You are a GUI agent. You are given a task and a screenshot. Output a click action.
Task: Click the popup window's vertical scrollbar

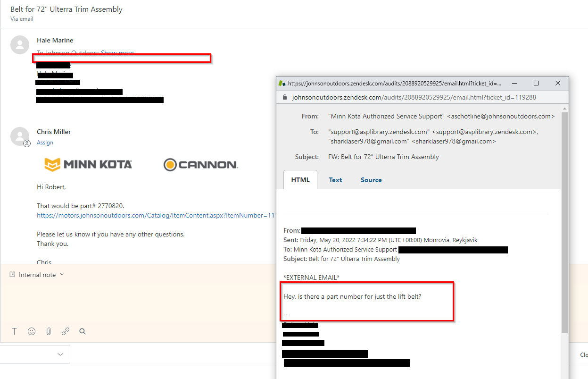[564, 222]
